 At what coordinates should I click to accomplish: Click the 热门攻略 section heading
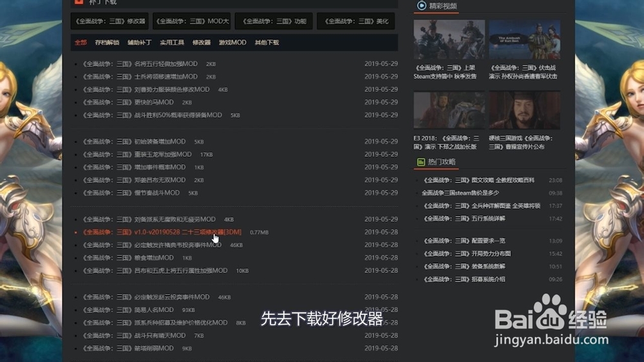[x=442, y=162]
